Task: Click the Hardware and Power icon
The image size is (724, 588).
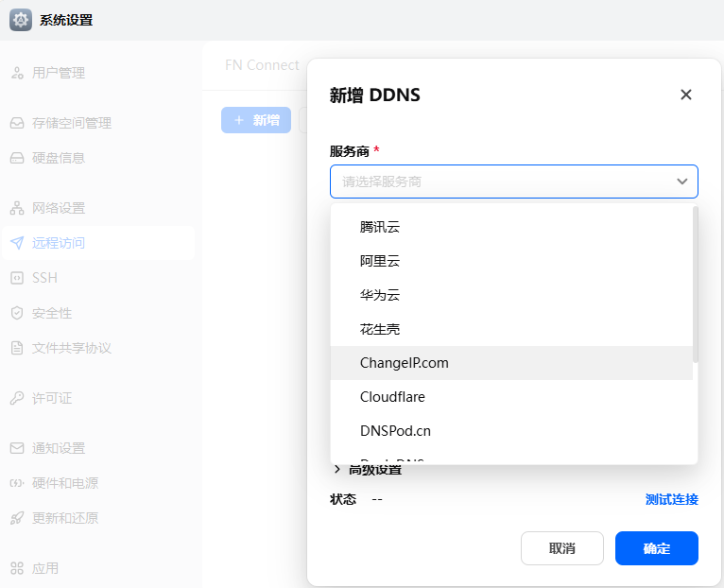Action: 17,483
